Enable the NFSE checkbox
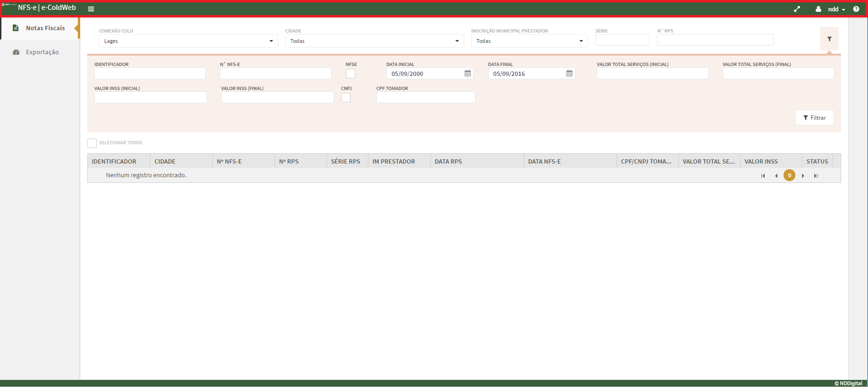868x387 pixels. tap(351, 74)
